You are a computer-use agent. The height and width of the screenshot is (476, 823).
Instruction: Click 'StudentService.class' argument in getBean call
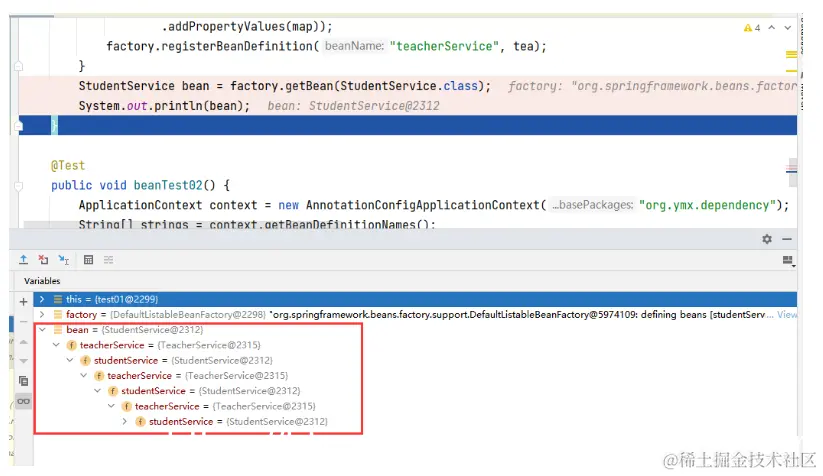click(408, 86)
